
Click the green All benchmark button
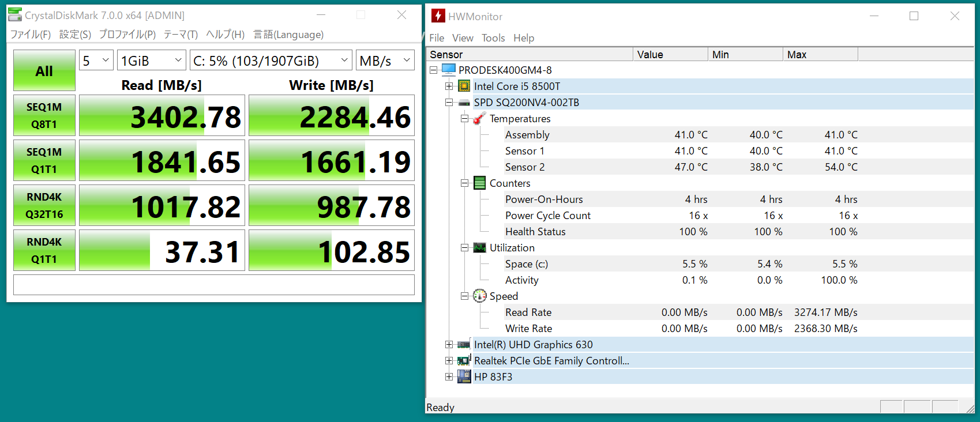[44, 70]
